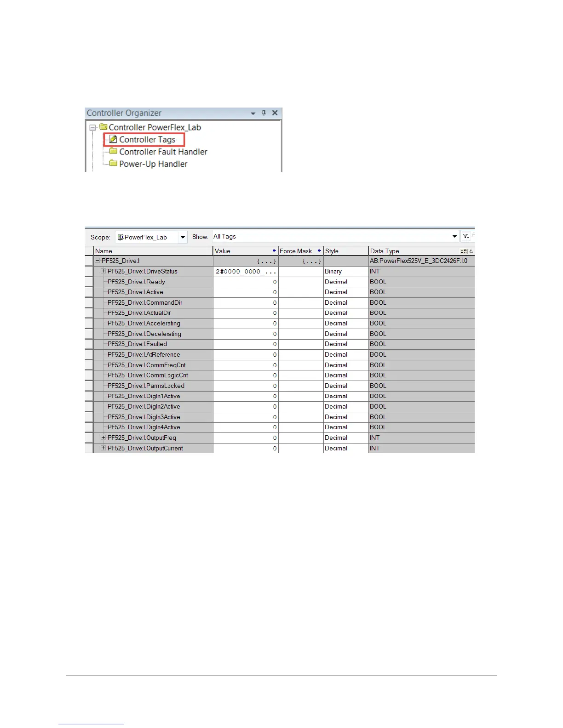
Task: Click the Controller Tags pencil icon
Action: click(x=113, y=139)
